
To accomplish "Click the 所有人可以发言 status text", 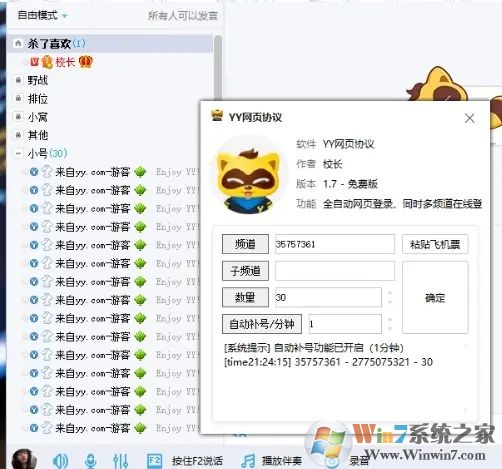I will (183, 15).
